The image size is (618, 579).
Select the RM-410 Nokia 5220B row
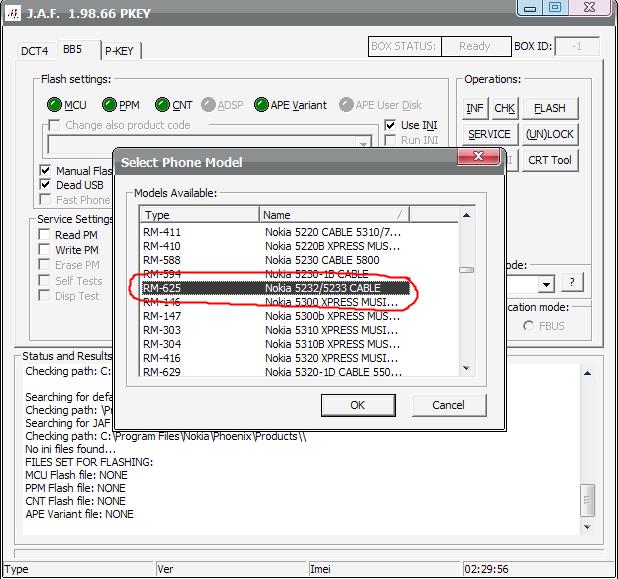coord(276,246)
